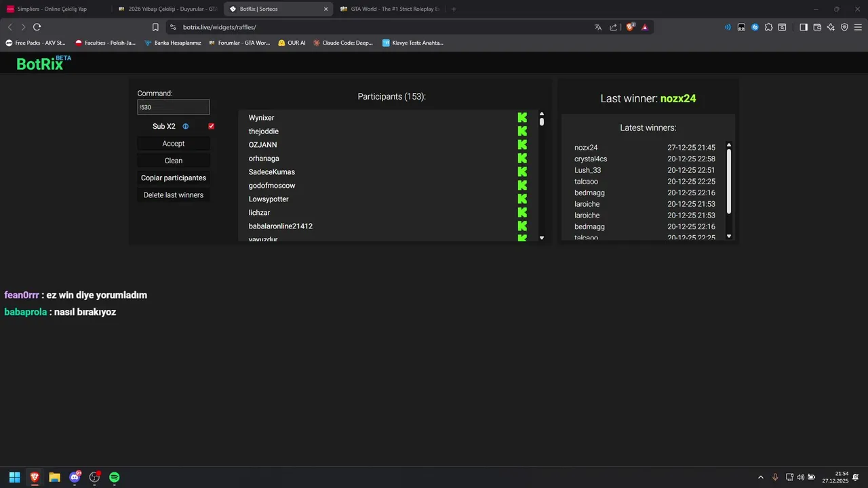Open the Shazam extension icon

coord(755,27)
